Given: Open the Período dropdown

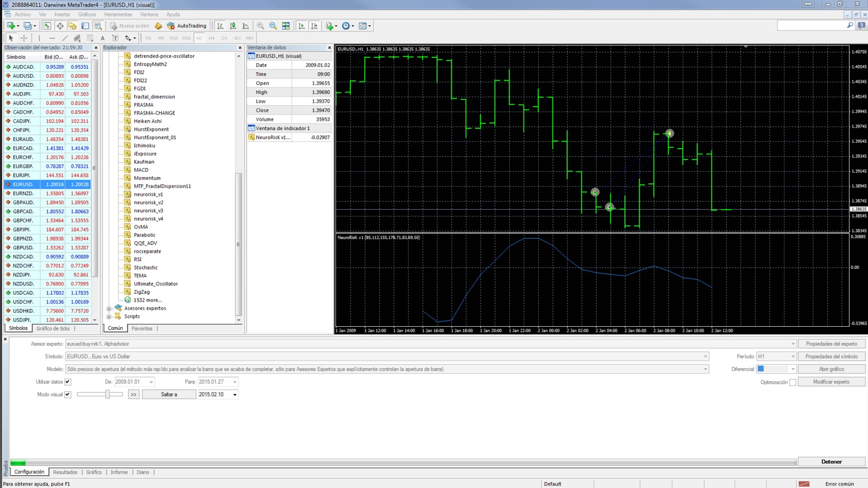Looking at the screenshot, I should point(792,357).
